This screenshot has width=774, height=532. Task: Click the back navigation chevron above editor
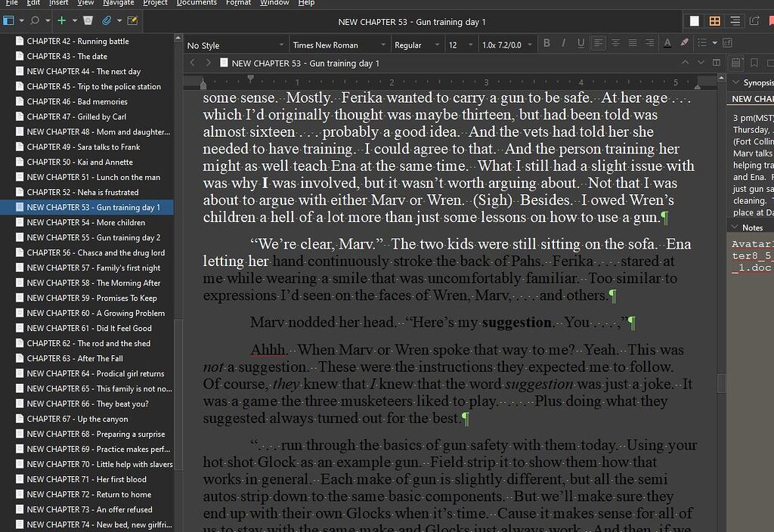[192, 63]
